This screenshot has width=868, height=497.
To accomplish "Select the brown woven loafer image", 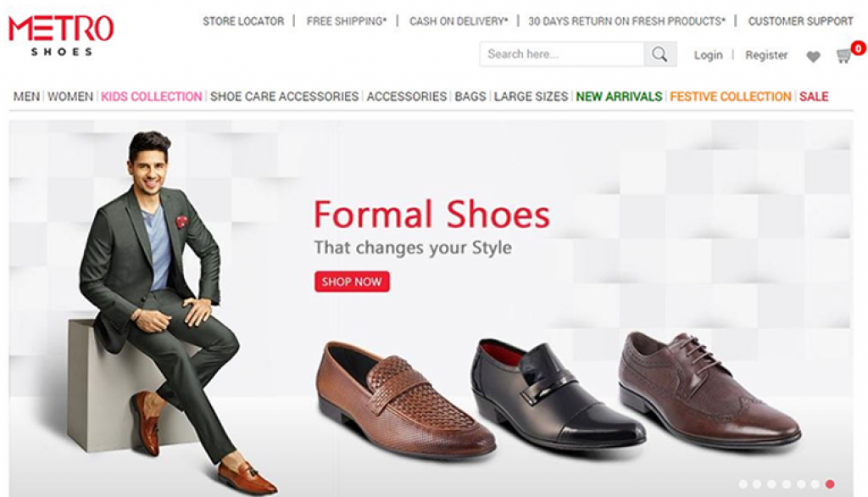I will [405, 399].
